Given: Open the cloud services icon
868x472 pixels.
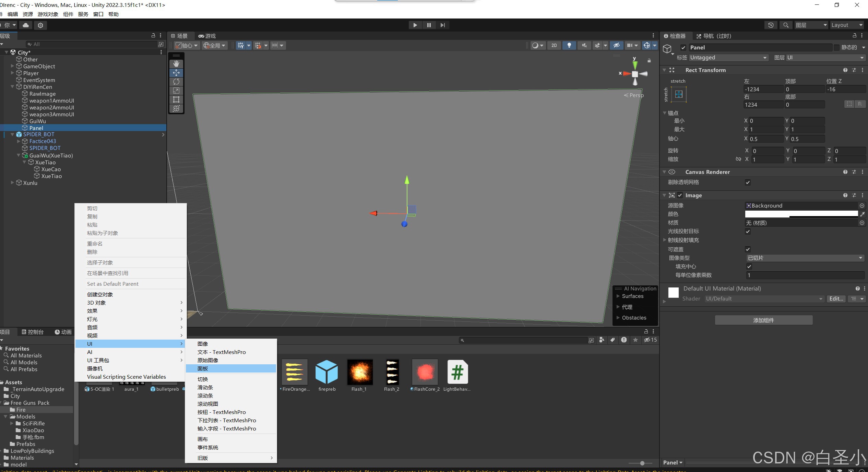Looking at the screenshot, I should coord(26,25).
